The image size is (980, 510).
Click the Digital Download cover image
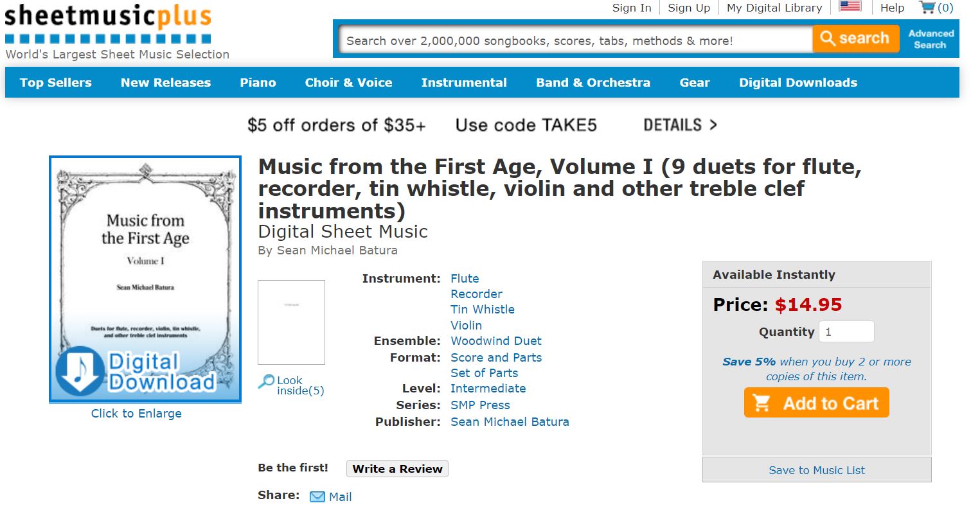pos(145,279)
